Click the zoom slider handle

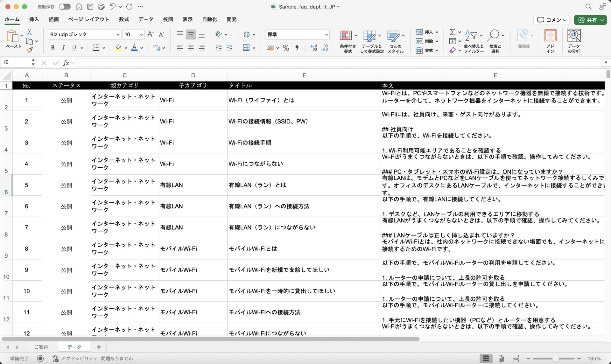(555, 359)
